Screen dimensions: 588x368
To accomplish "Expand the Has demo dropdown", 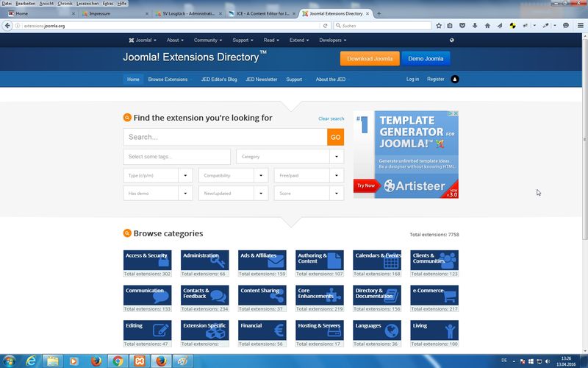I will [158, 194].
